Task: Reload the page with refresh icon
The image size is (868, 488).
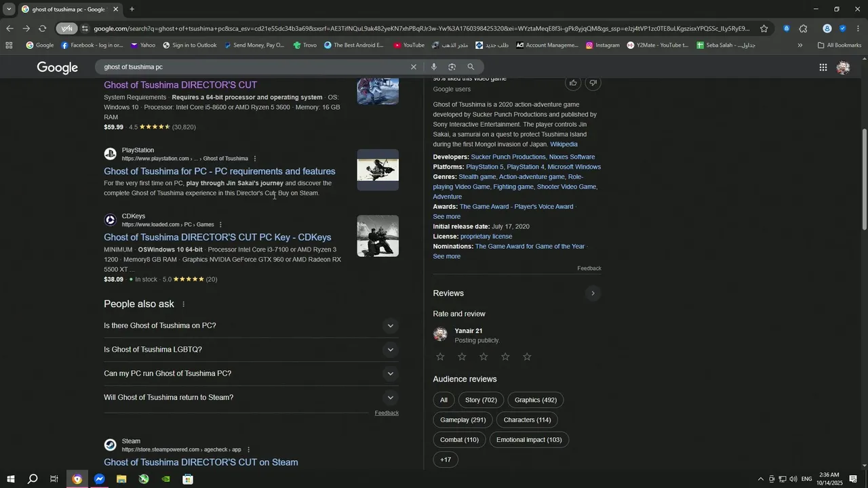Action: coord(42,28)
